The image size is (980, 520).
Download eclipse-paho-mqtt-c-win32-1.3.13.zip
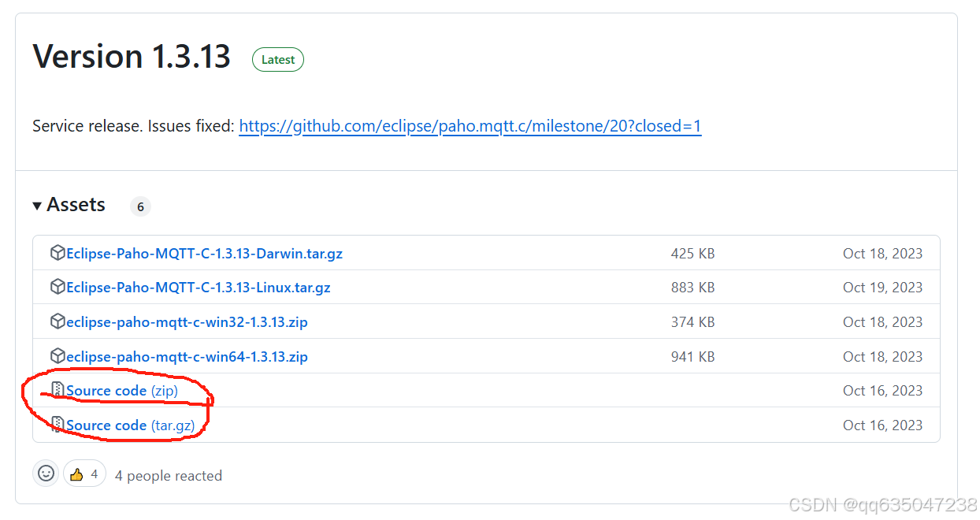[187, 322]
